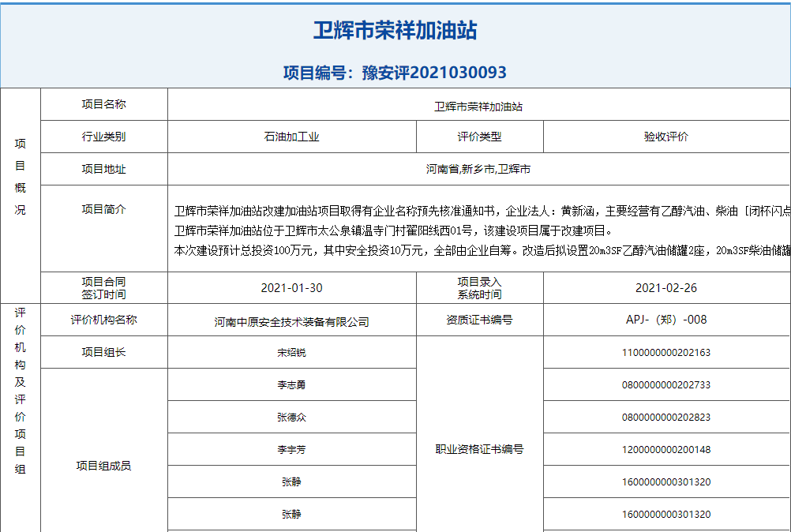The height and width of the screenshot is (532, 791).
Task: Select certificate number 1200000000200148
Action: [x=666, y=449]
